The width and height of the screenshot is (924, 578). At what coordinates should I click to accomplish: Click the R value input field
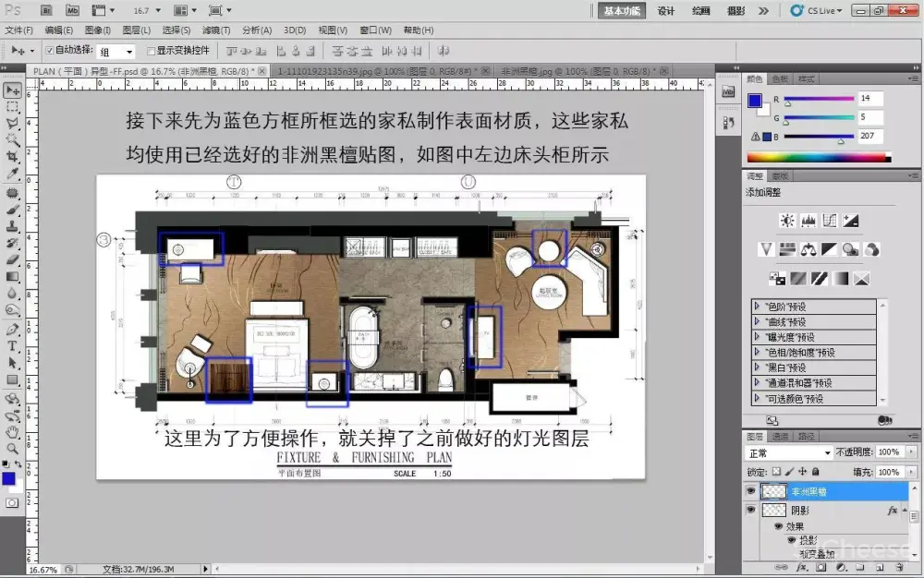[869, 98]
